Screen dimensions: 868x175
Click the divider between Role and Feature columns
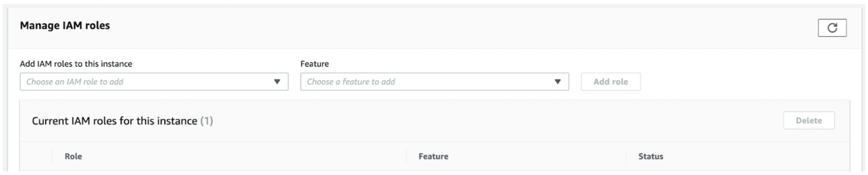point(407,156)
